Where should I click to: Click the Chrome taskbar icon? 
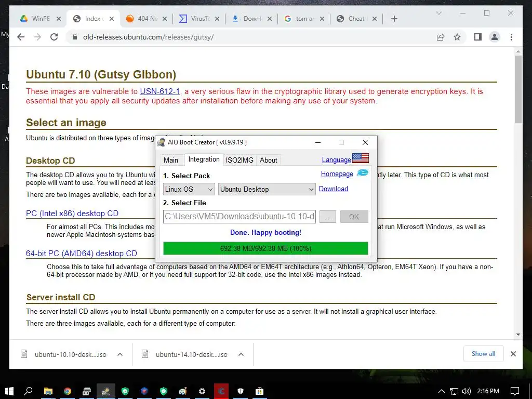[68, 391]
